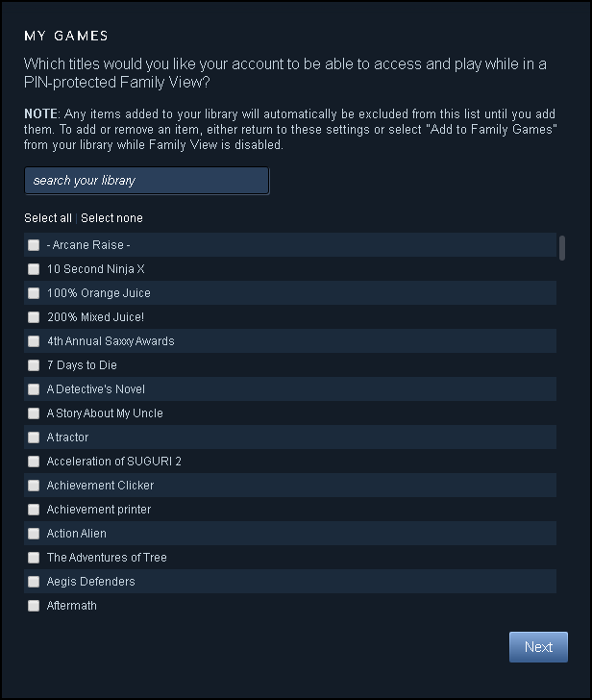Toggle the 7 Days to Die checkbox
592x700 pixels.
click(x=34, y=365)
